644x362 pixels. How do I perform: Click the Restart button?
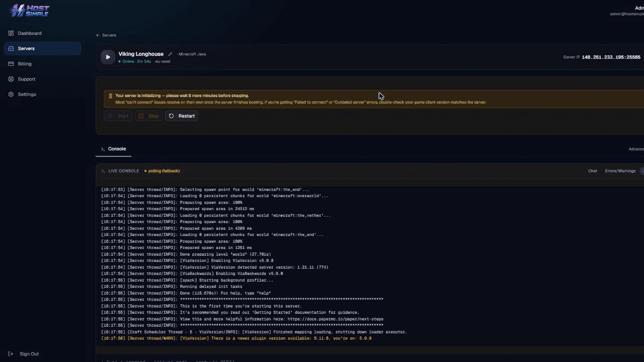click(182, 116)
